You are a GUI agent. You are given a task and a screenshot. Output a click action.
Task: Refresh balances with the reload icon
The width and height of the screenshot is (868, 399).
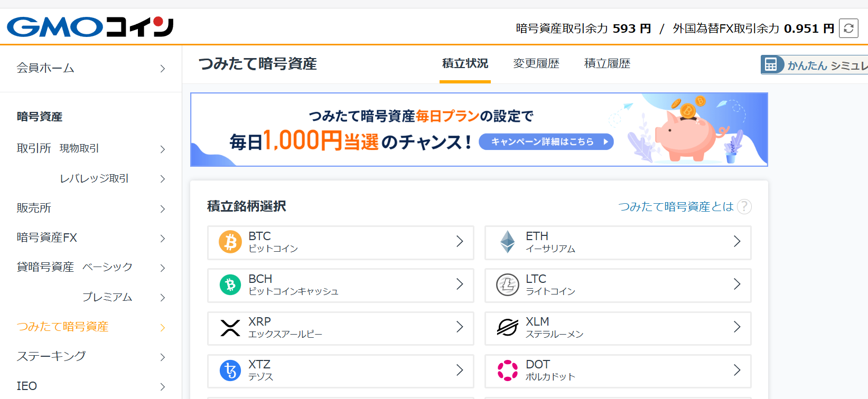[x=849, y=28]
